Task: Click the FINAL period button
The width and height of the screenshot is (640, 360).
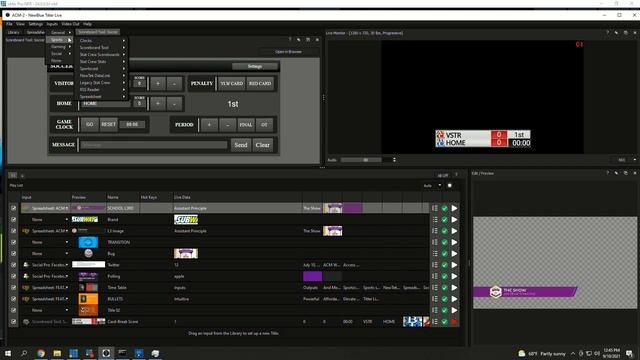Action: pos(246,125)
